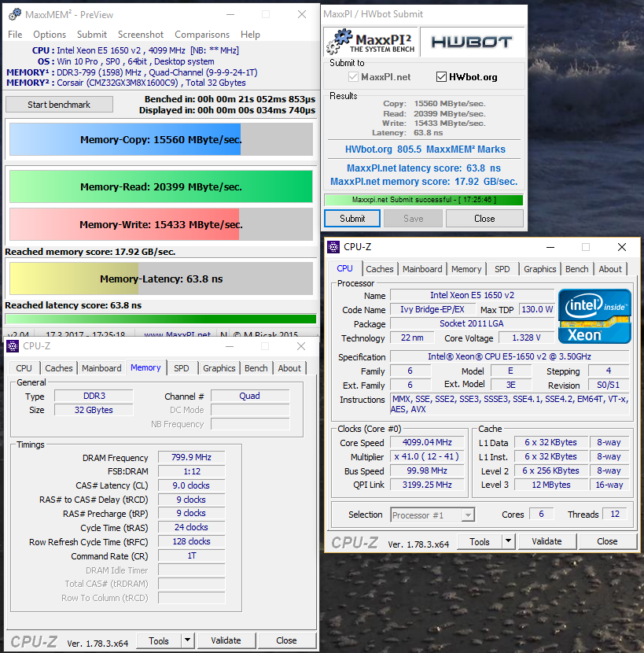644x653 pixels.
Task: Click the Memory-Latency result bar
Action: click(161, 279)
